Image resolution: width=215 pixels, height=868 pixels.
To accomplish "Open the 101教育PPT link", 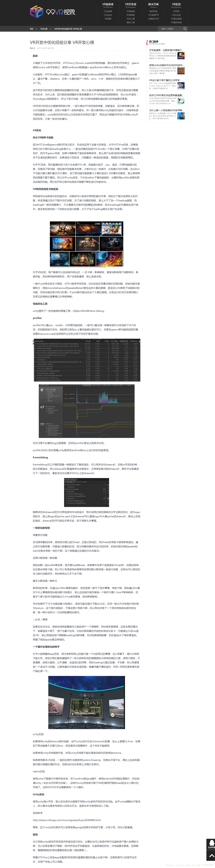I will (153, 15).
